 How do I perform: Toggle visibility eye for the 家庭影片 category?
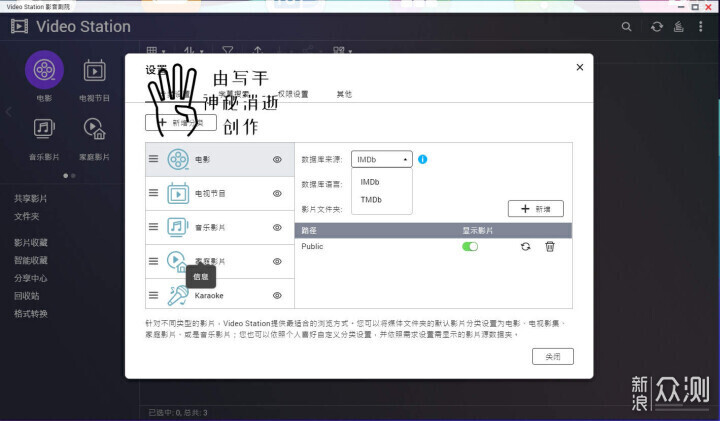[277, 261]
